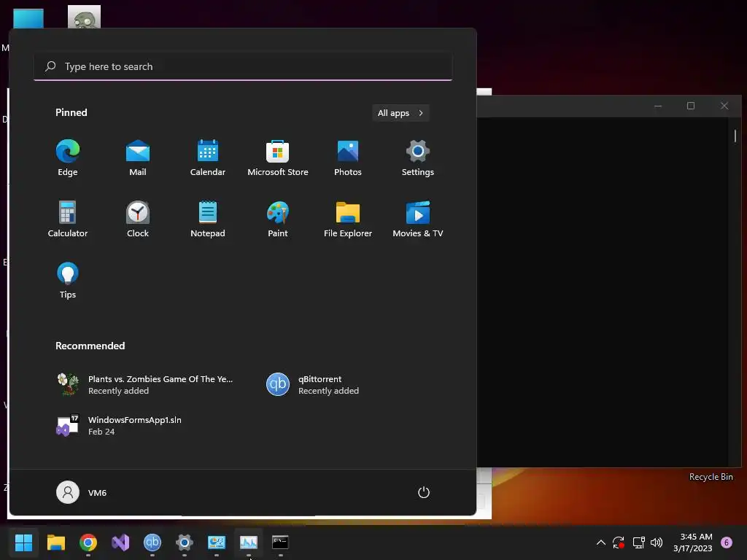Open Visual Studio from the taskbar
The image size is (747, 560).
click(x=120, y=542)
